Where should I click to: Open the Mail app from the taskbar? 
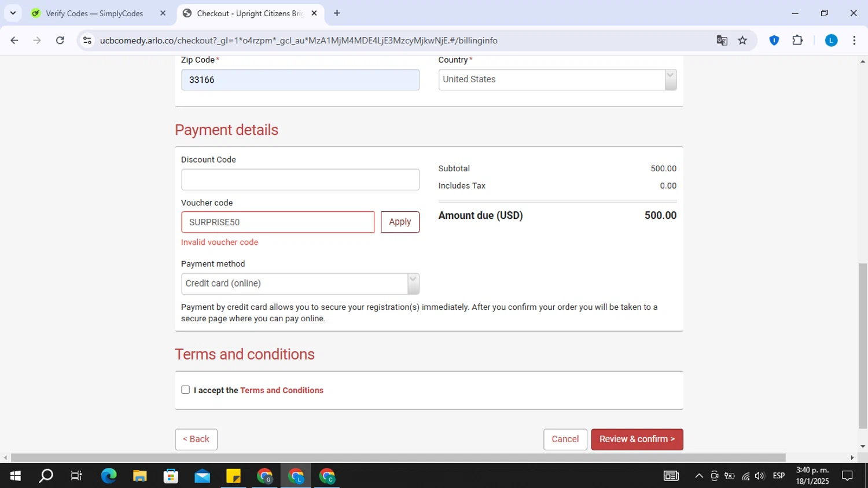coord(203,476)
